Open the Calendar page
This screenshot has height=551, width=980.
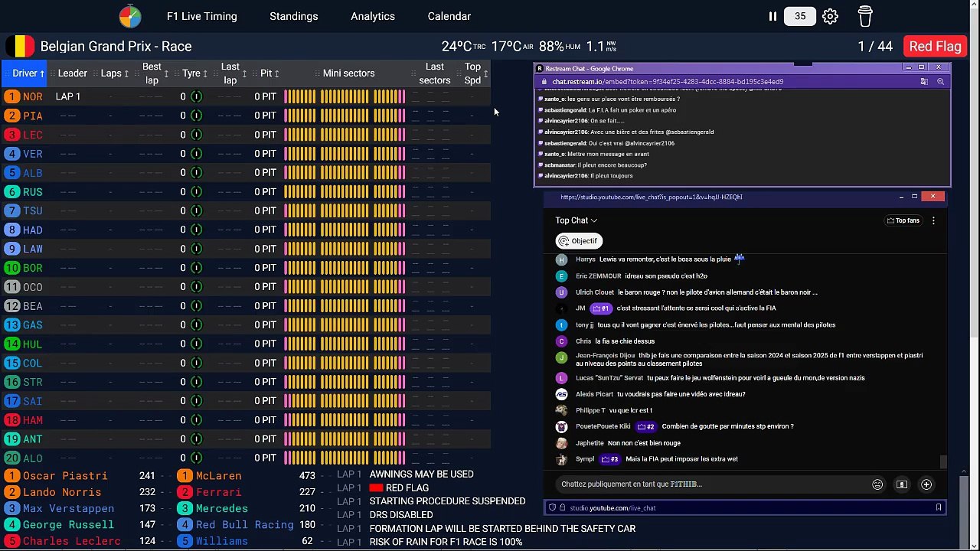pos(449,16)
